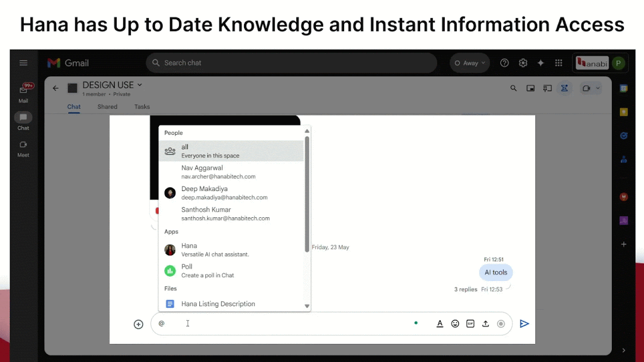Click the Gmail logo
Image resolution: width=644 pixels, height=362 pixels.
pos(68,63)
